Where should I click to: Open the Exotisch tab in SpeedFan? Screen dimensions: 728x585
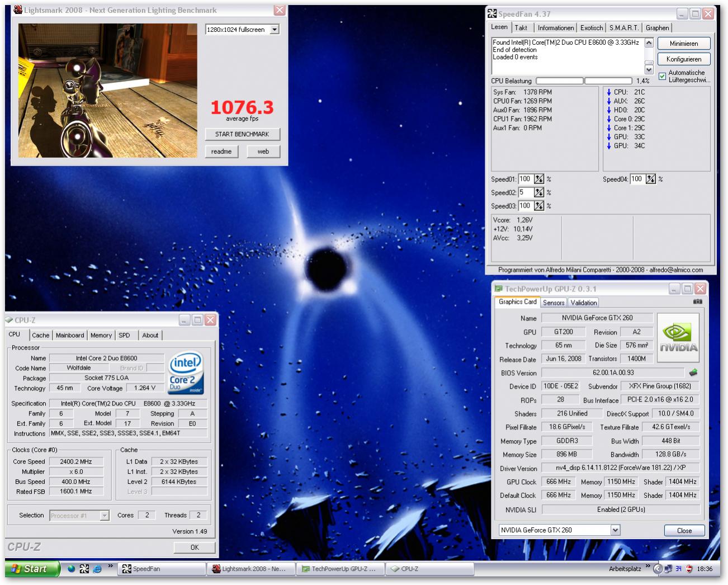[592, 27]
